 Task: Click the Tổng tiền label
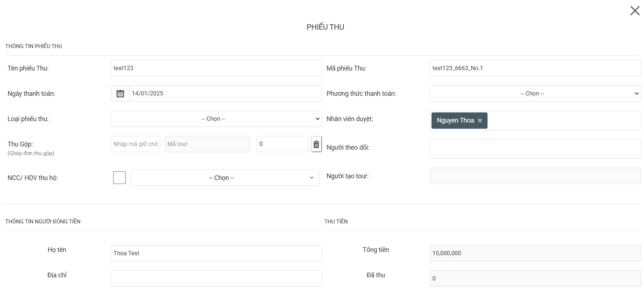pos(376,250)
